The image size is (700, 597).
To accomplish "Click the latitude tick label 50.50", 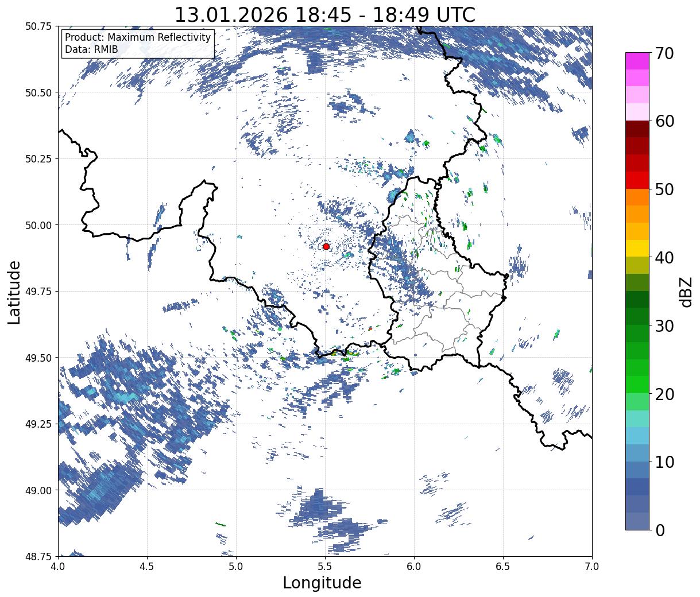I will click(x=38, y=92).
